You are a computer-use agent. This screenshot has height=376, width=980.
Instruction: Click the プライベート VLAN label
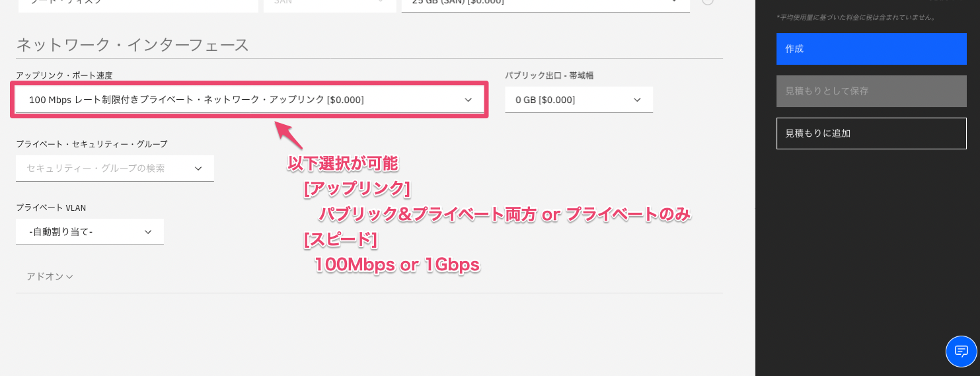[x=51, y=207]
